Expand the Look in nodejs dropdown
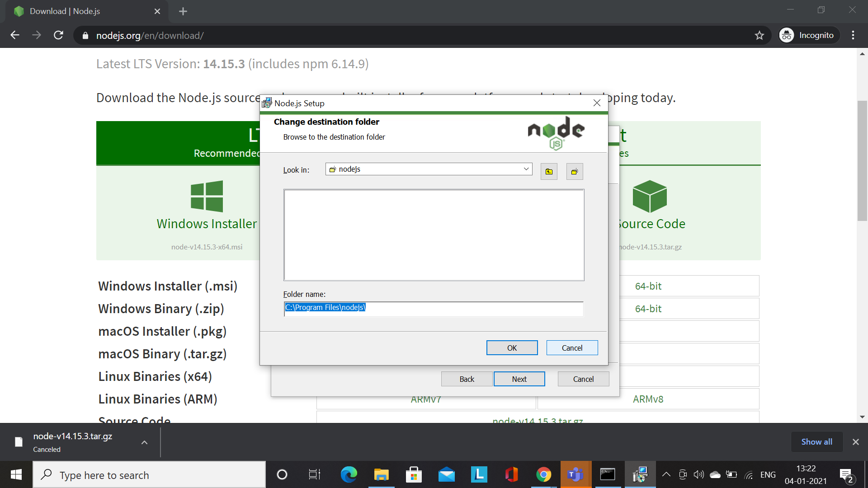This screenshot has height=488, width=868. pyautogui.click(x=526, y=169)
